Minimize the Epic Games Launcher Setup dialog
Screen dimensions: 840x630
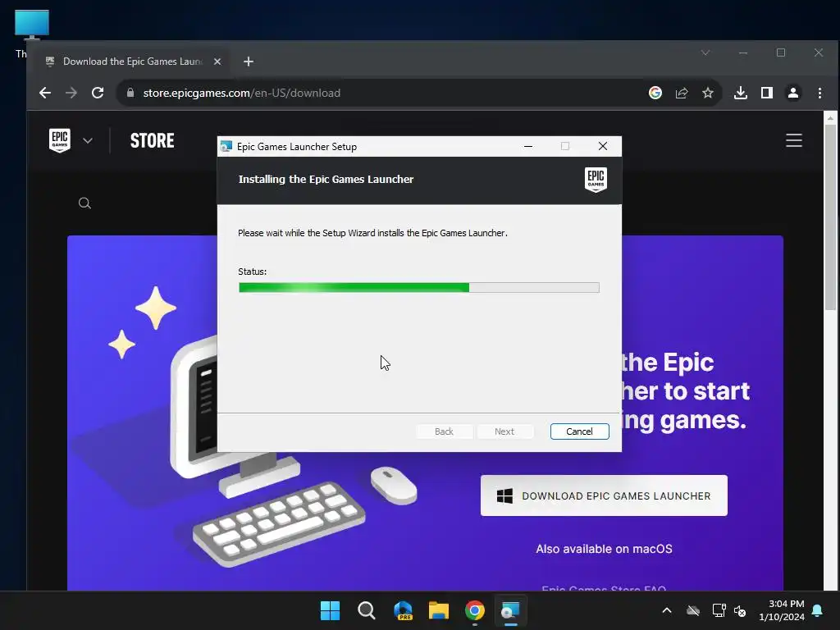[528, 146]
